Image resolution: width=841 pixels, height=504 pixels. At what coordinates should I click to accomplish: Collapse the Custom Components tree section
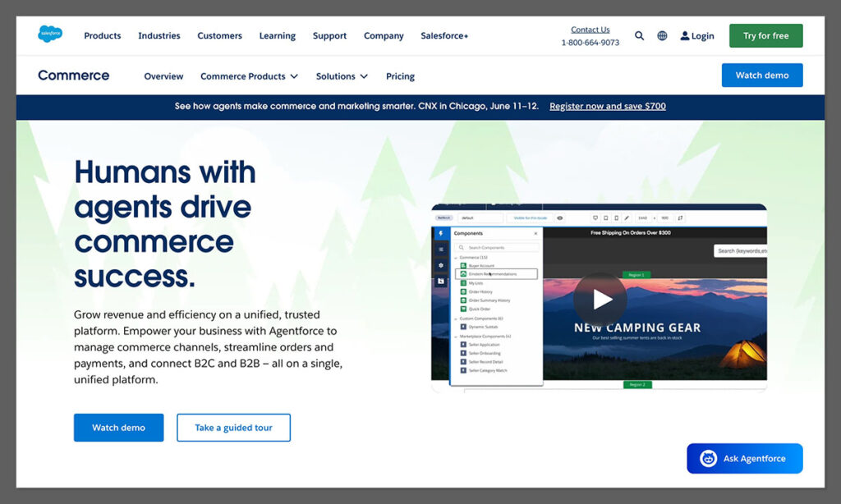456,318
